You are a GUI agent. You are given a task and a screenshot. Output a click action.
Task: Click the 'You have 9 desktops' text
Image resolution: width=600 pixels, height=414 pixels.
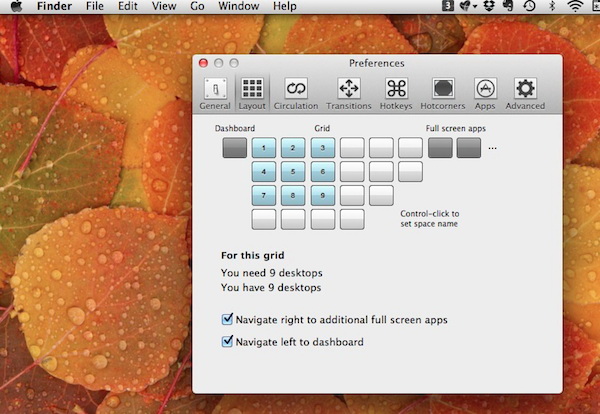(x=271, y=287)
